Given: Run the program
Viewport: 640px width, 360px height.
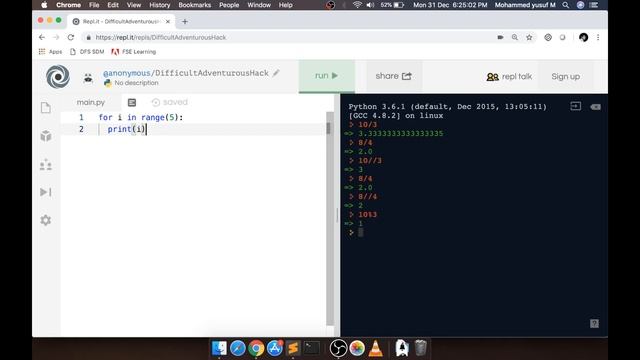Looking at the screenshot, I should [327, 76].
